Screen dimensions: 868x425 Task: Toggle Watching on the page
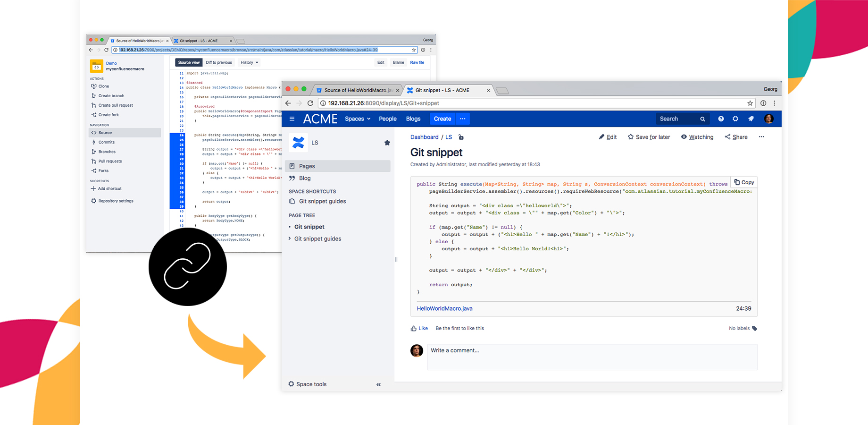pos(697,137)
